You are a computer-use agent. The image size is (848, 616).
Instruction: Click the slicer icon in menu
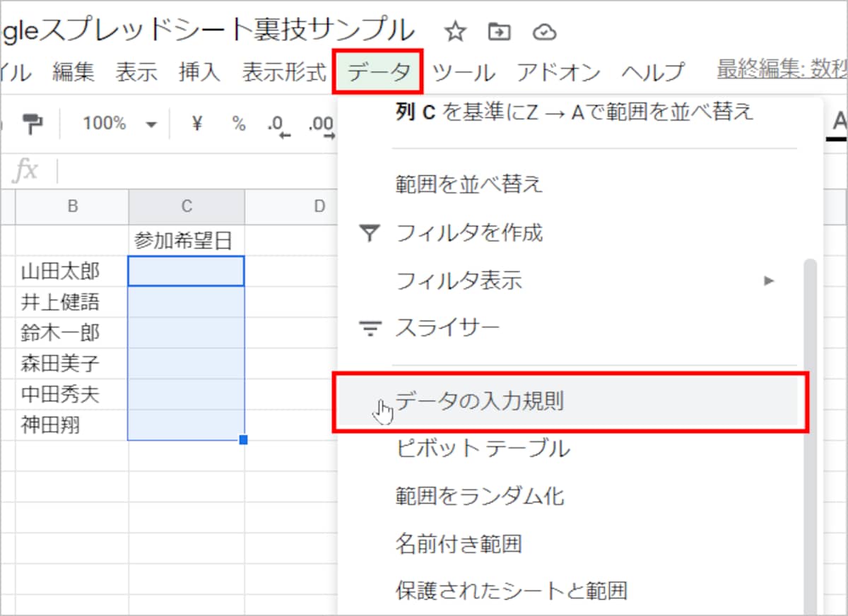pyautogui.click(x=370, y=328)
